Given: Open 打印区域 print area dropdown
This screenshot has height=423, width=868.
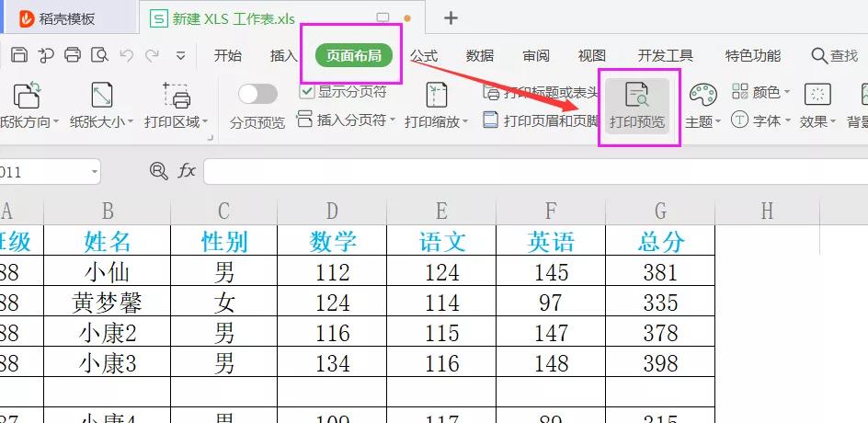Looking at the screenshot, I should (177, 121).
